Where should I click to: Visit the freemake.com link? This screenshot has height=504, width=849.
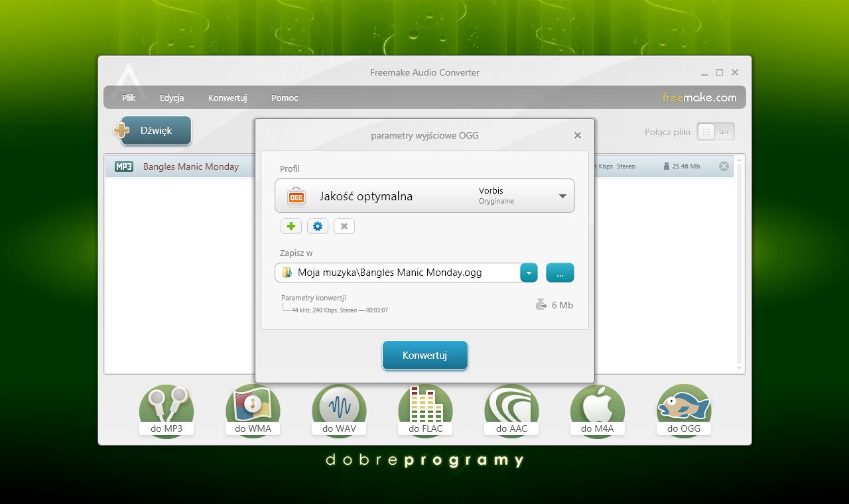tap(699, 97)
